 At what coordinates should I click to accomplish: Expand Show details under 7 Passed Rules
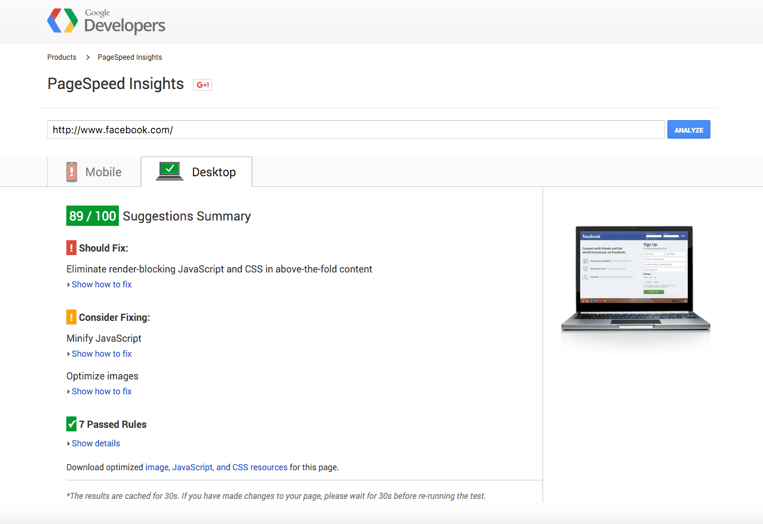[x=95, y=443]
